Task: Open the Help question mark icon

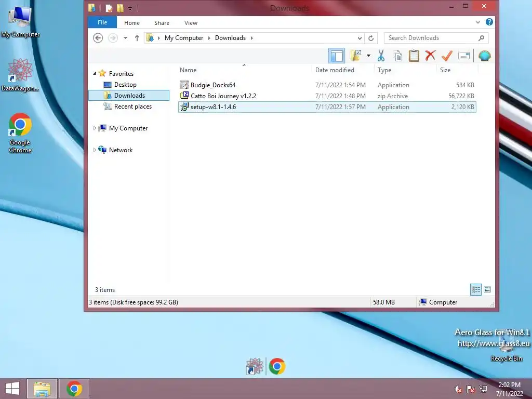Action: click(x=489, y=22)
